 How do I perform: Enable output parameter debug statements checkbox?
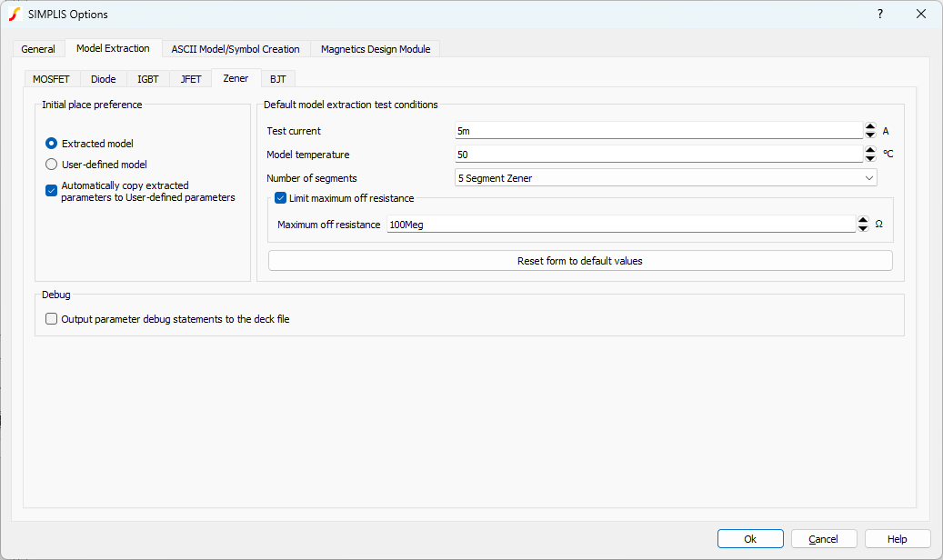(x=52, y=319)
